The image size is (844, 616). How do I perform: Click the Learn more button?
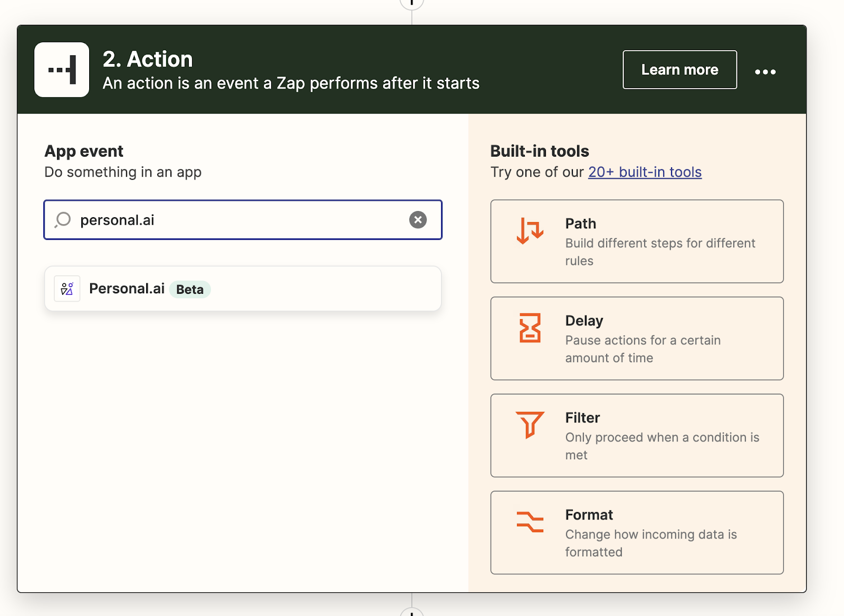click(x=679, y=70)
